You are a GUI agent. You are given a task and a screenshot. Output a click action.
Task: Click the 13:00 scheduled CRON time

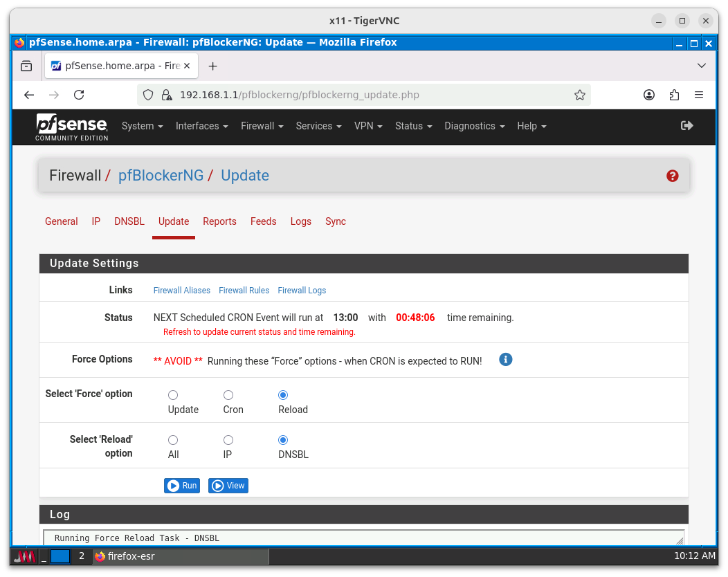pos(346,318)
